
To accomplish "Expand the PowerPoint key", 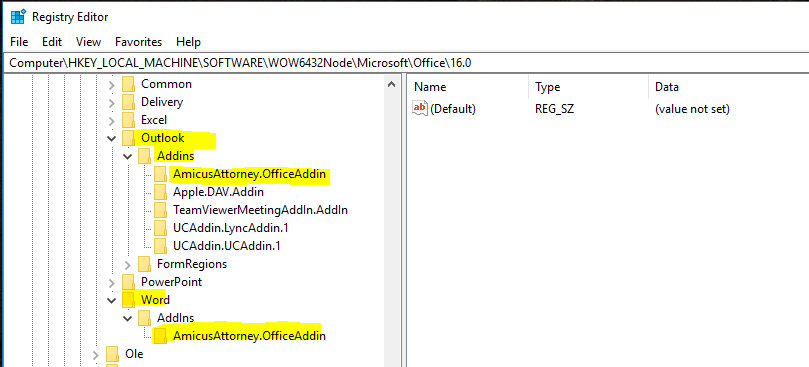I will click(111, 282).
